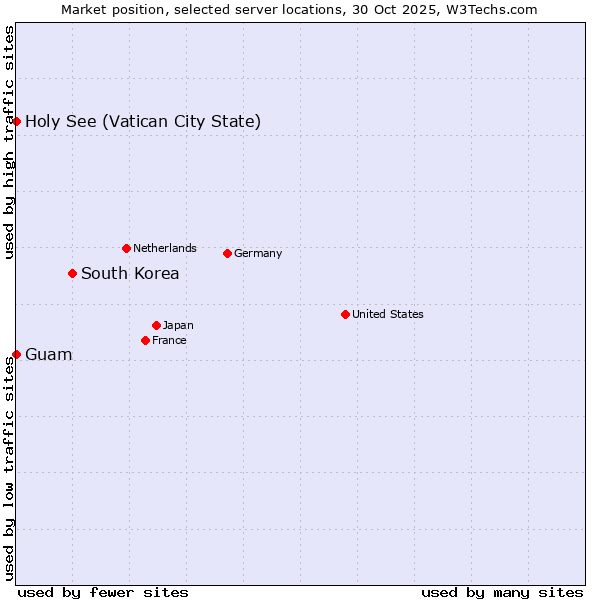Click the Netherlands text label
Image resolution: width=600 pixels, height=600 pixels.
[x=164, y=248]
